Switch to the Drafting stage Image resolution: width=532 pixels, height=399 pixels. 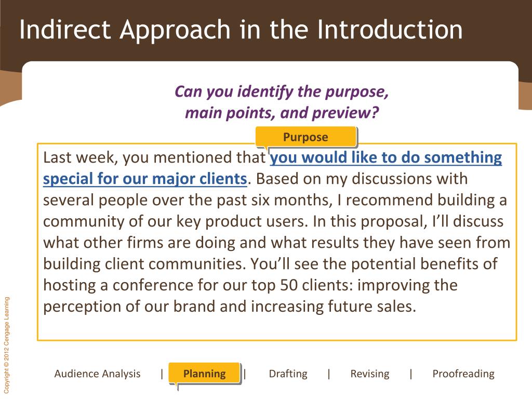pyautogui.click(x=288, y=374)
